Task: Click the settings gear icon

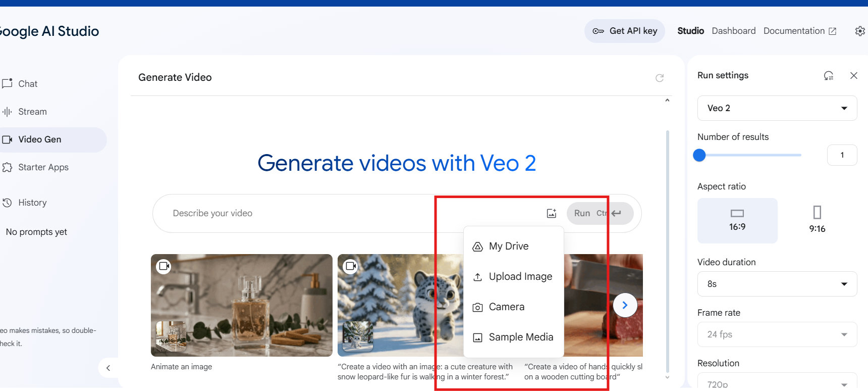Action: pyautogui.click(x=860, y=31)
